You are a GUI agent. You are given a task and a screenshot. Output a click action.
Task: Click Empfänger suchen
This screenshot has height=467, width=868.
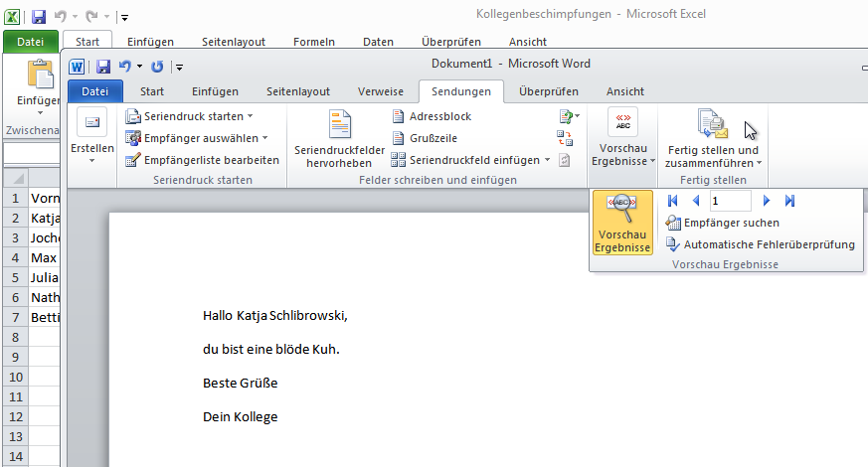723,223
